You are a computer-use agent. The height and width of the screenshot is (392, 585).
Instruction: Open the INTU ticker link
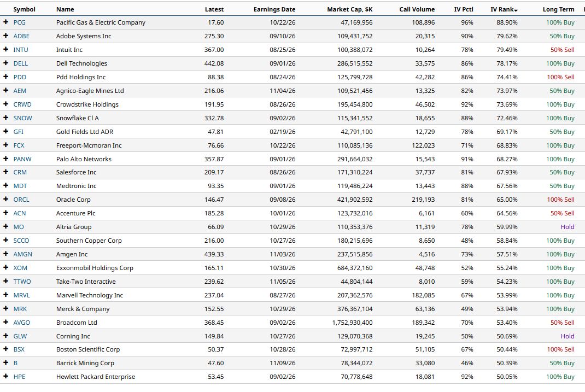click(x=21, y=50)
